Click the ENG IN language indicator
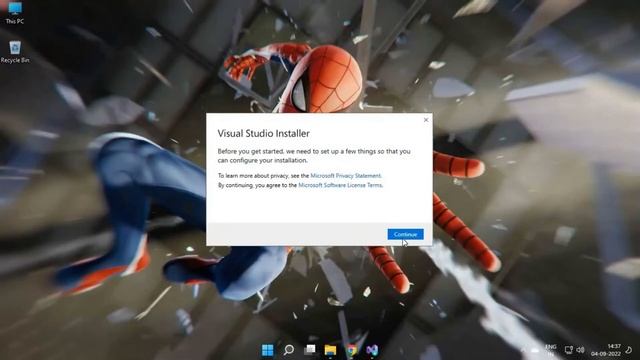 (551, 350)
